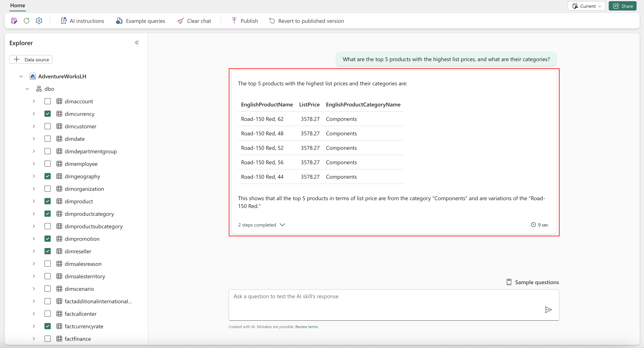This screenshot has height=348, width=644.
Task: Click Publish in the toolbar
Action: [x=245, y=21]
